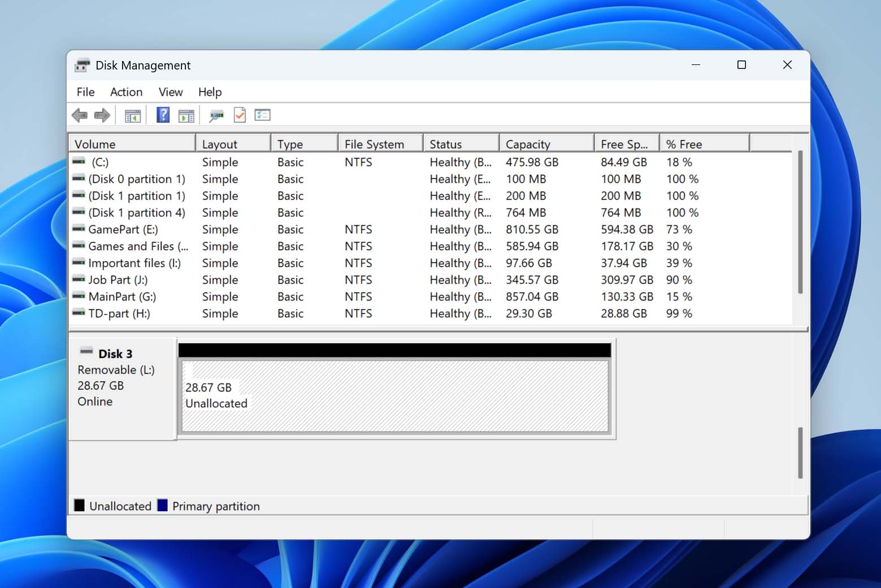The image size is (881, 588).
Task: Click drive icon beside (C:) volume
Action: coord(79,162)
